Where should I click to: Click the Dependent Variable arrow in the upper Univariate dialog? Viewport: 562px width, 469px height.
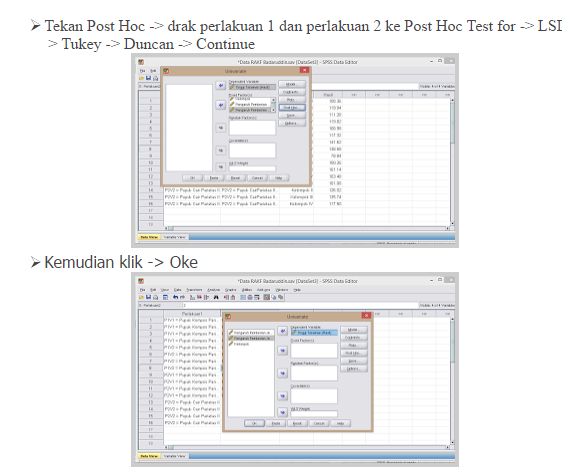coord(221,86)
